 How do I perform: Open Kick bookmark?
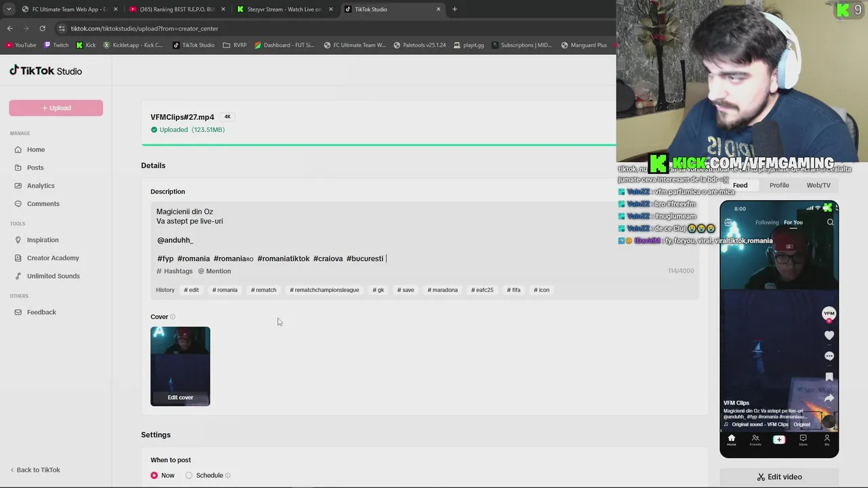tap(86, 45)
